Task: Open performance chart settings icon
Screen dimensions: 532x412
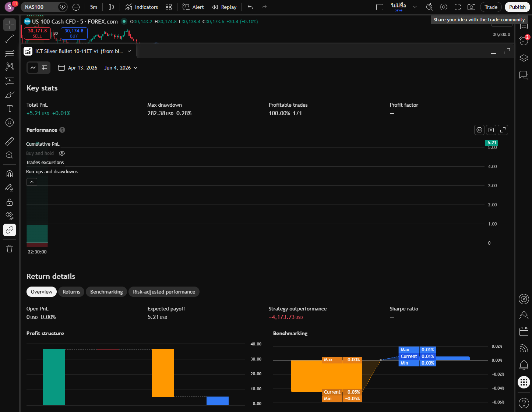Action: pos(479,130)
